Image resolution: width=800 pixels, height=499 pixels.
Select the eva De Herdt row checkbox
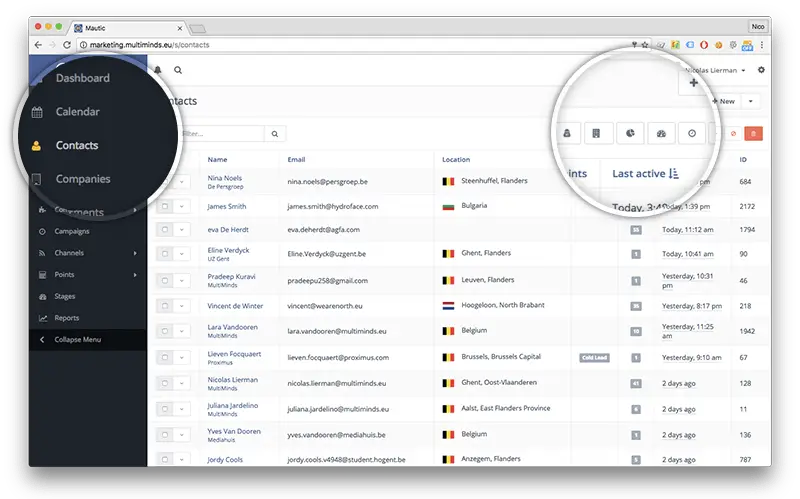click(165, 230)
